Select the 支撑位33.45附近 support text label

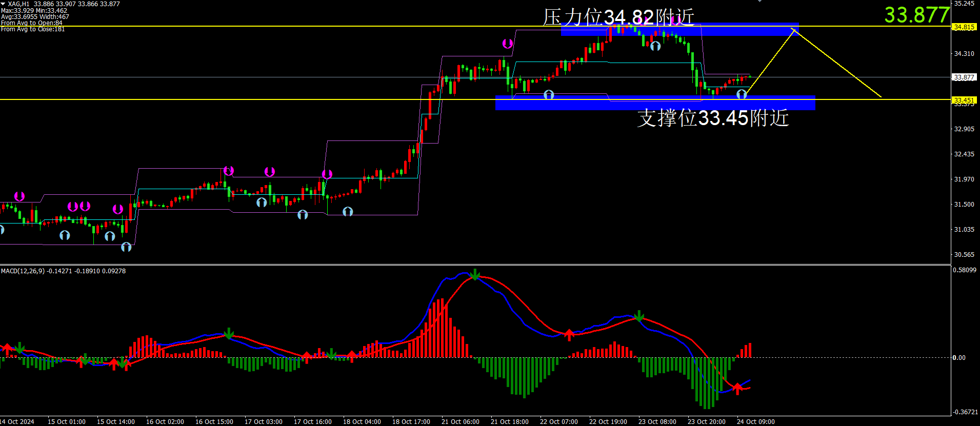pyautogui.click(x=713, y=118)
